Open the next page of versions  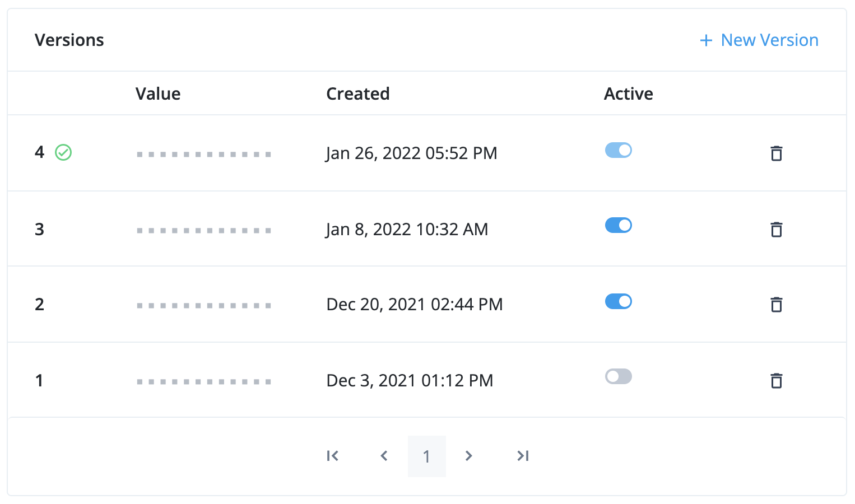pos(468,456)
